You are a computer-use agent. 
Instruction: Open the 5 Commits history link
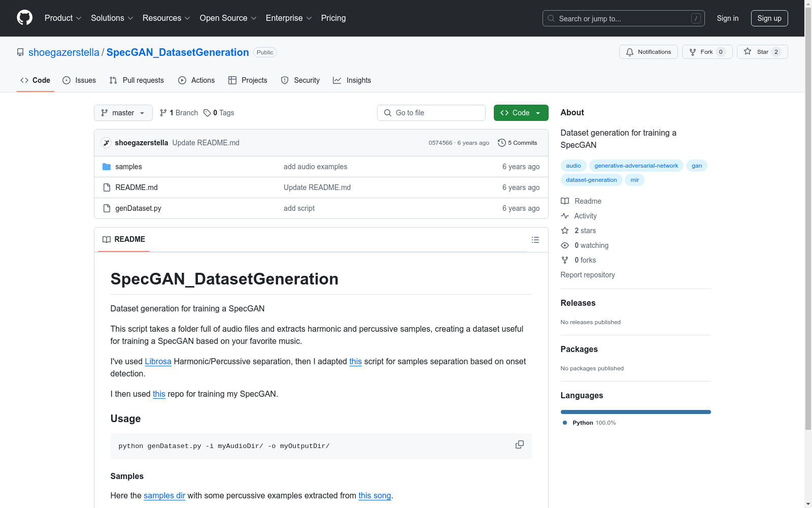[x=518, y=143]
